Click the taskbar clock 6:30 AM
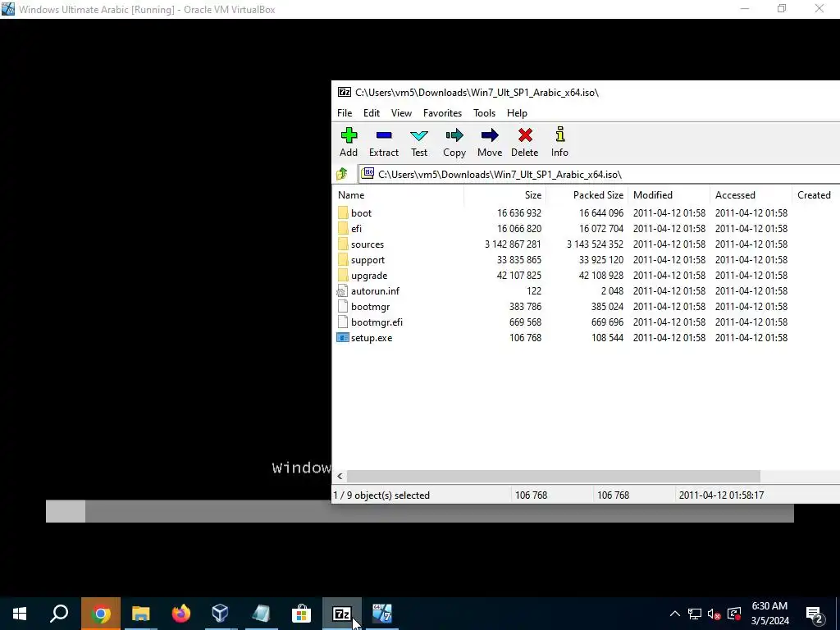 click(769, 606)
